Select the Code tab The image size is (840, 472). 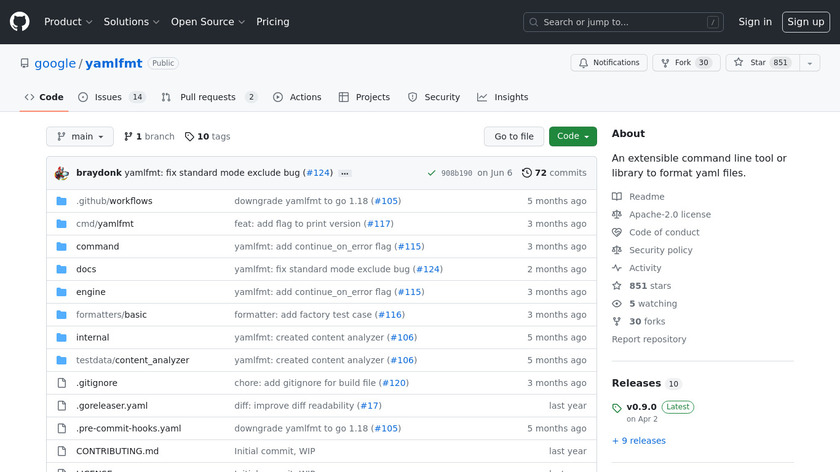[x=44, y=97]
